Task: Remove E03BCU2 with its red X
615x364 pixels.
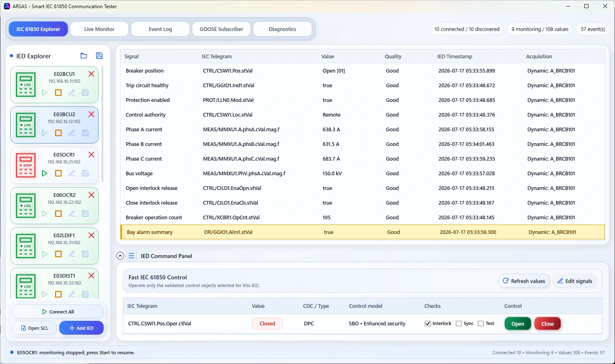Action: (x=91, y=114)
